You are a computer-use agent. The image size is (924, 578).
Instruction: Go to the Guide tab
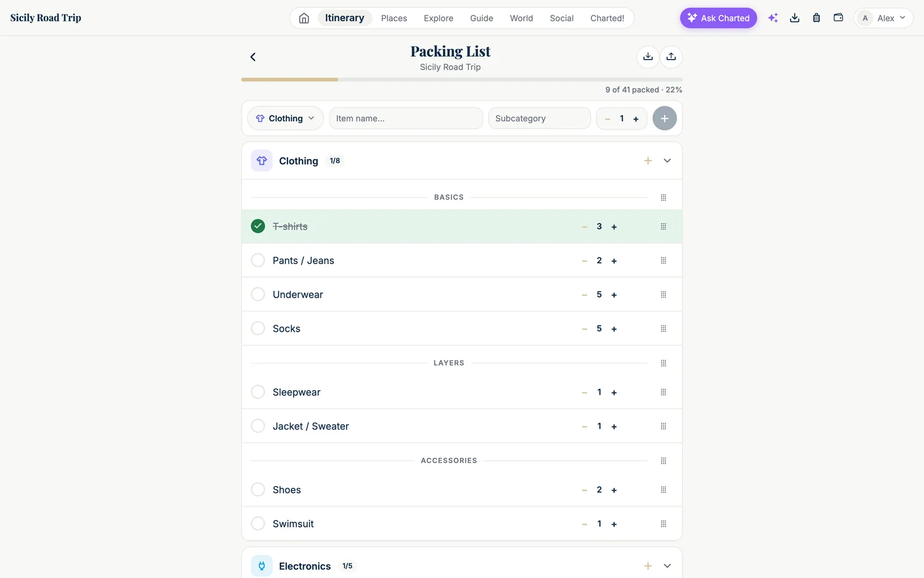coord(482,18)
